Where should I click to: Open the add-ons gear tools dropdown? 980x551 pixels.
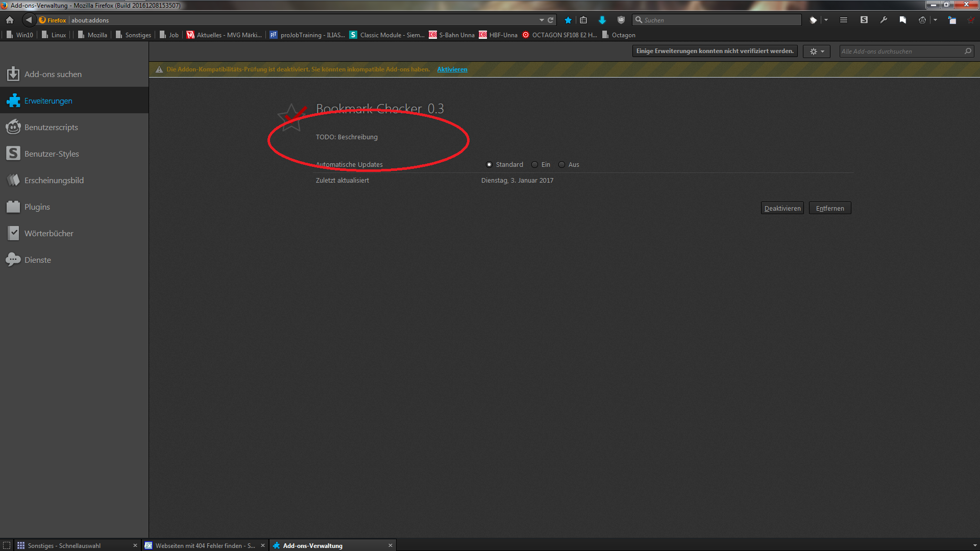[x=816, y=52]
